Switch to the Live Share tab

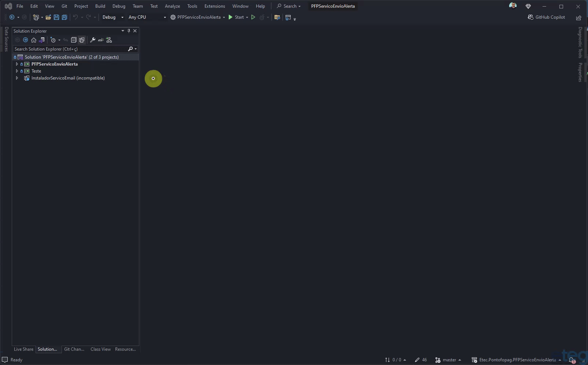(23, 349)
